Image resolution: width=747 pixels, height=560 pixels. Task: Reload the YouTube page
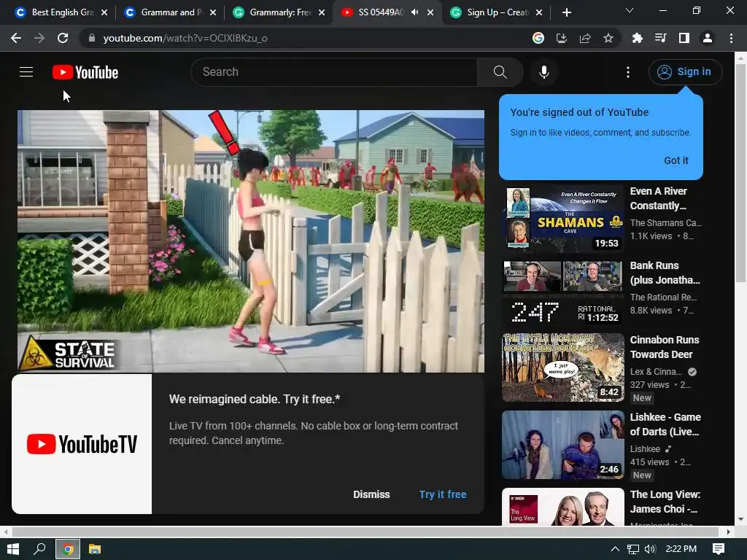pyautogui.click(x=63, y=38)
